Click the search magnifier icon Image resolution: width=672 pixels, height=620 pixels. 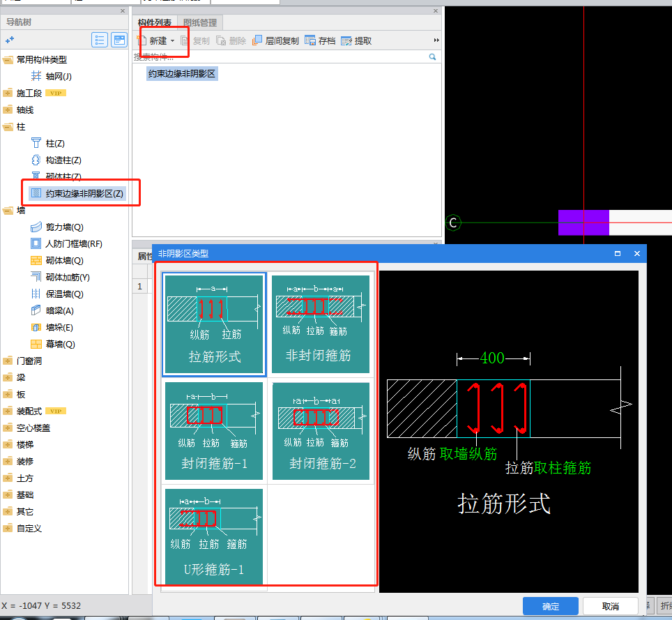click(432, 56)
